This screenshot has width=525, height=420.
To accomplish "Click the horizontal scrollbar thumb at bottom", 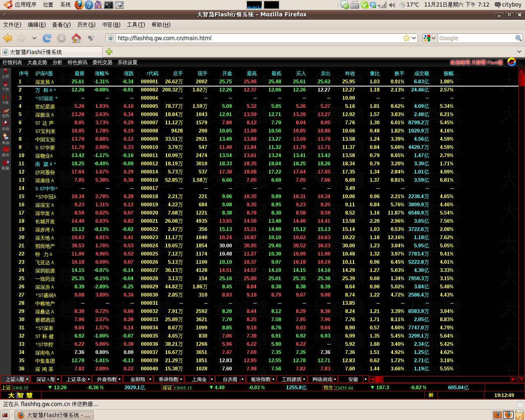I will (379, 379).
